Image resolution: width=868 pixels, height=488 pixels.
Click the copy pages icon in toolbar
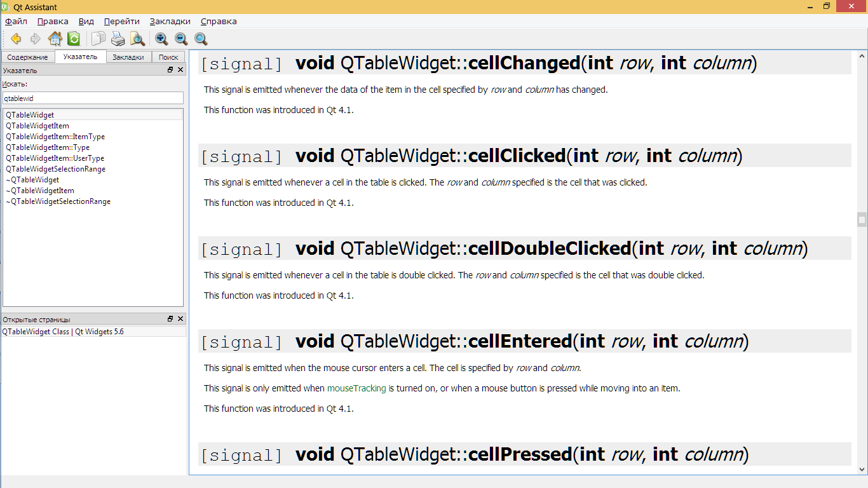pos(98,39)
